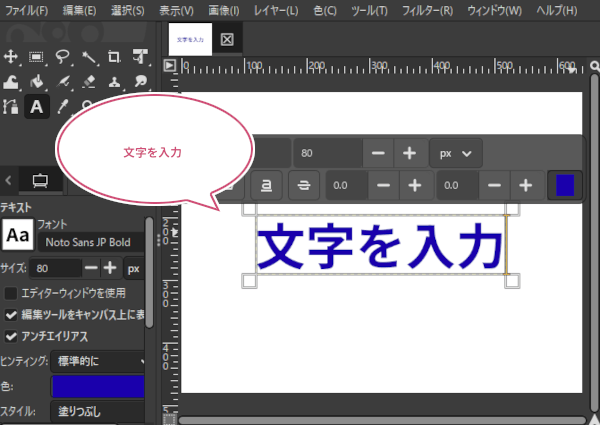Image resolution: width=600 pixels, height=425 pixels.
Task: Click the bottom-right handle of the text box
Action: 512,281
